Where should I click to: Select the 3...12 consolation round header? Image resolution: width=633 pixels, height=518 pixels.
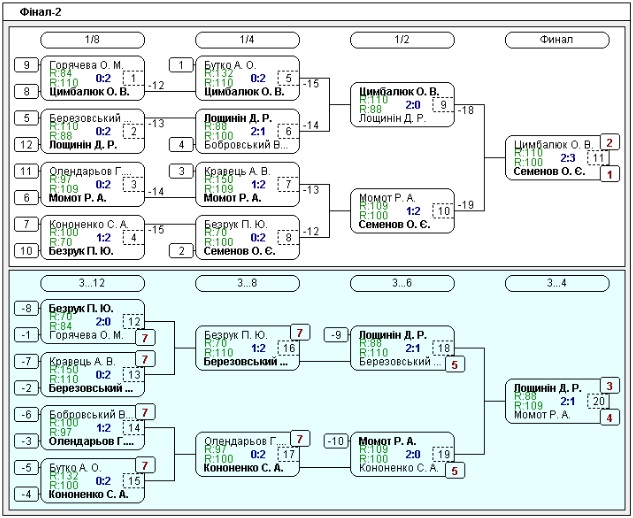(x=92, y=283)
